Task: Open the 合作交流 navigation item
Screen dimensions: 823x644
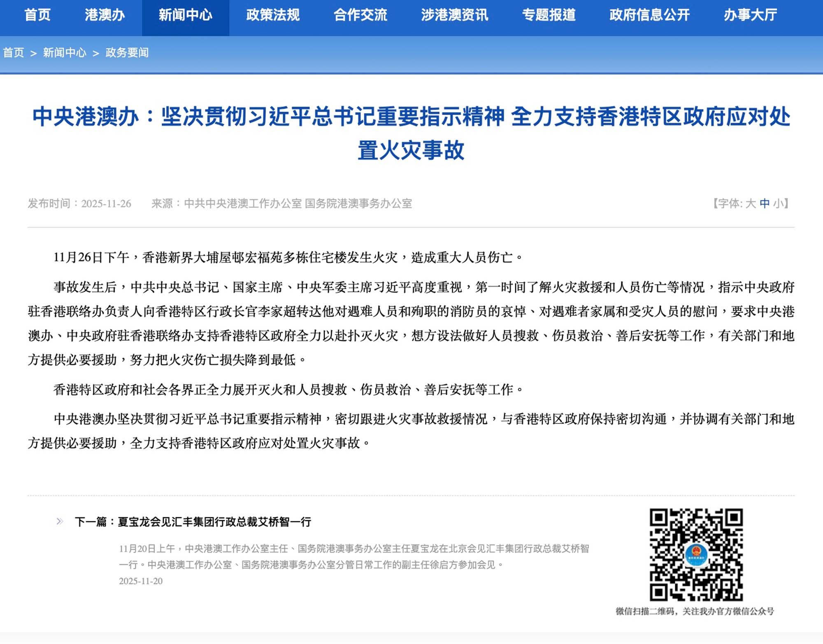Action: (x=360, y=15)
